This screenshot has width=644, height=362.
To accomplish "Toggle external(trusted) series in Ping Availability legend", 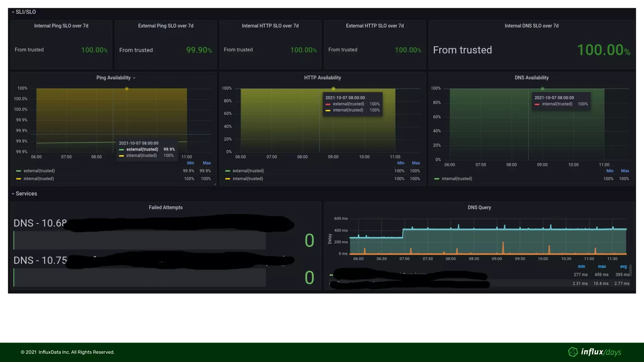I will (39, 171).
